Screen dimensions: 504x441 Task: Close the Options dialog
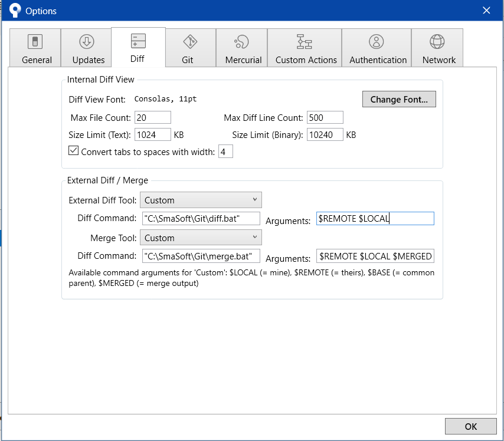click(x=486, y=11)
